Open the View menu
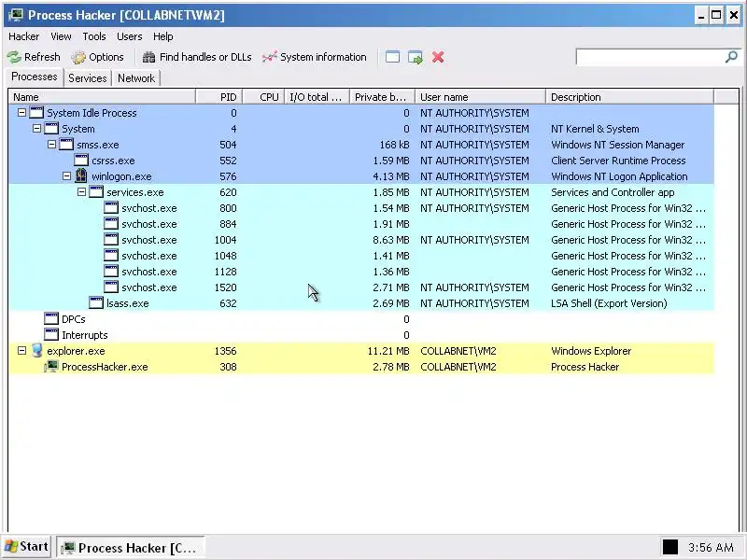The height and width of the screenshot is (560, 747). tap(61, 36)
